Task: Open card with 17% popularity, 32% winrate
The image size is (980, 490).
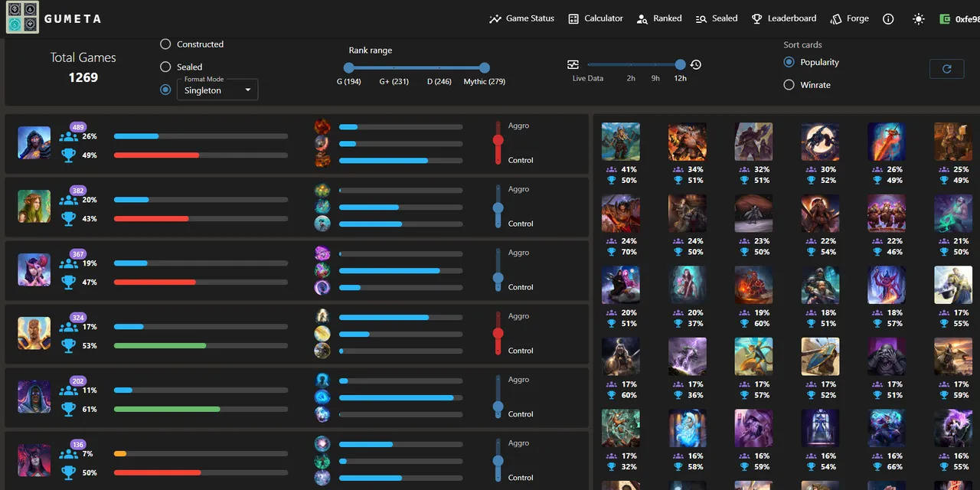Action: pyautogui.click(x=621, y=428)
